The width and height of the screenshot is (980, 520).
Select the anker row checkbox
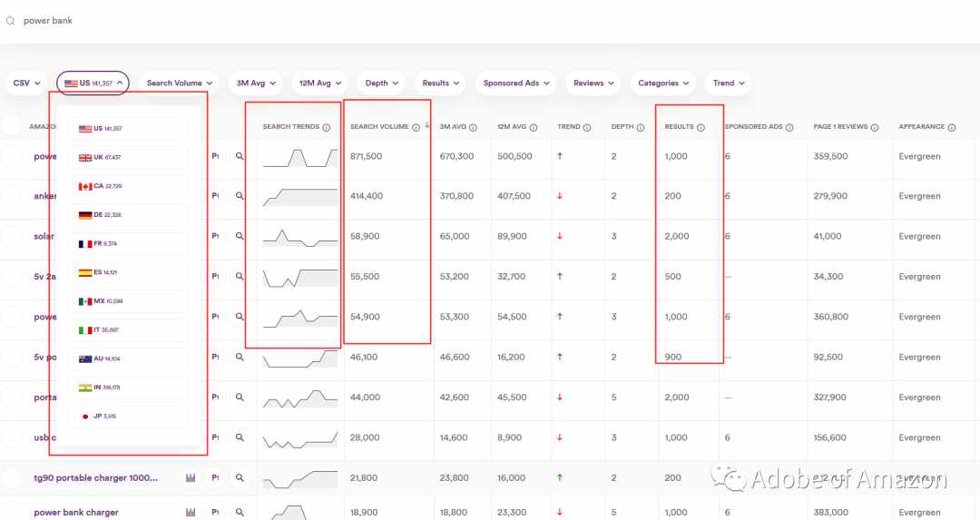coord(11,196)
